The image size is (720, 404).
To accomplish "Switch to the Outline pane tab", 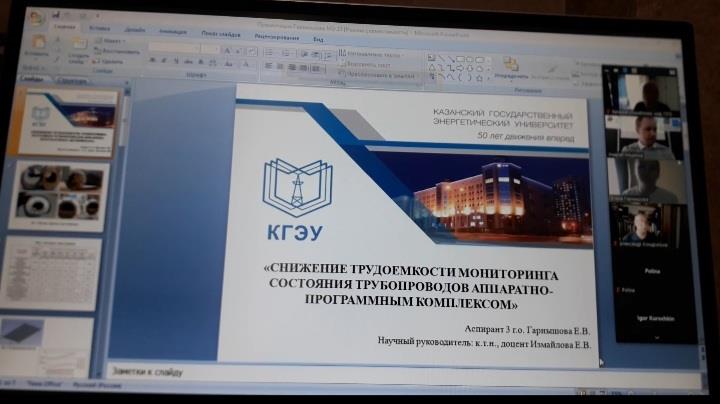I will click(x=72, y=80).
